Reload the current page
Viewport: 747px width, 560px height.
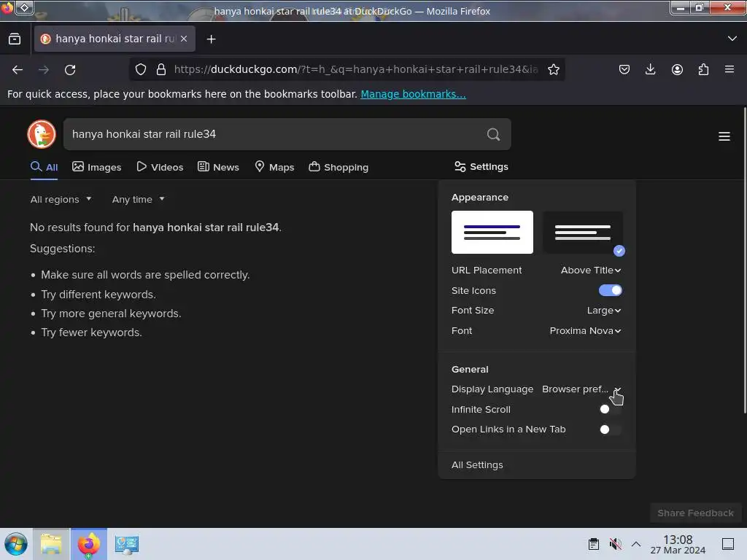70,70
